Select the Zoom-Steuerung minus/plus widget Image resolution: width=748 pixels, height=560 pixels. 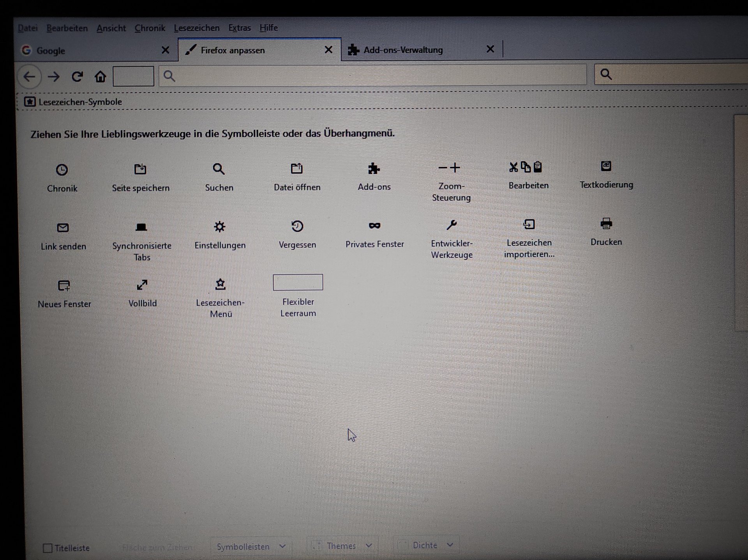pos(449,168)
